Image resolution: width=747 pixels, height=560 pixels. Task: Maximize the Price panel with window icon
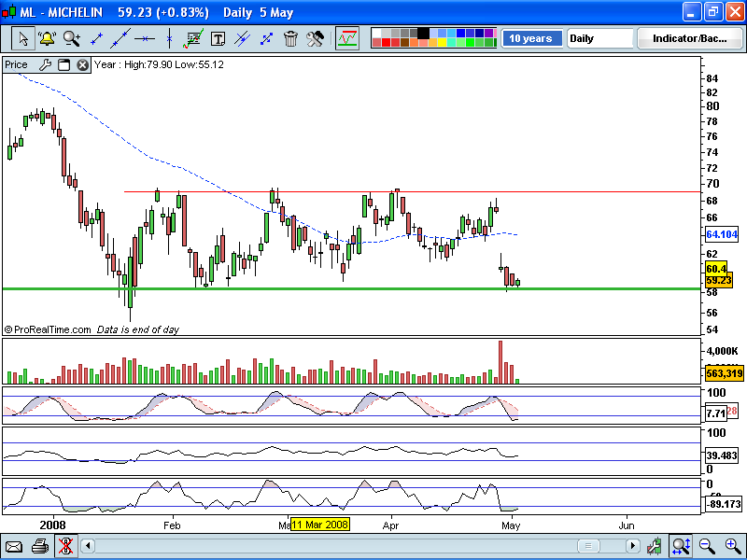pos(63,64)
